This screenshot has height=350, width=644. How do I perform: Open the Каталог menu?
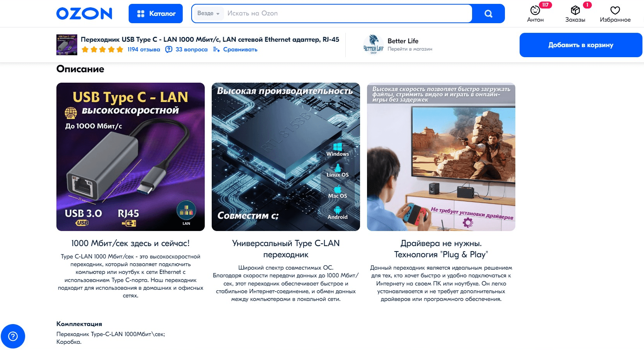pyautogui.click(x=156, y=14)
